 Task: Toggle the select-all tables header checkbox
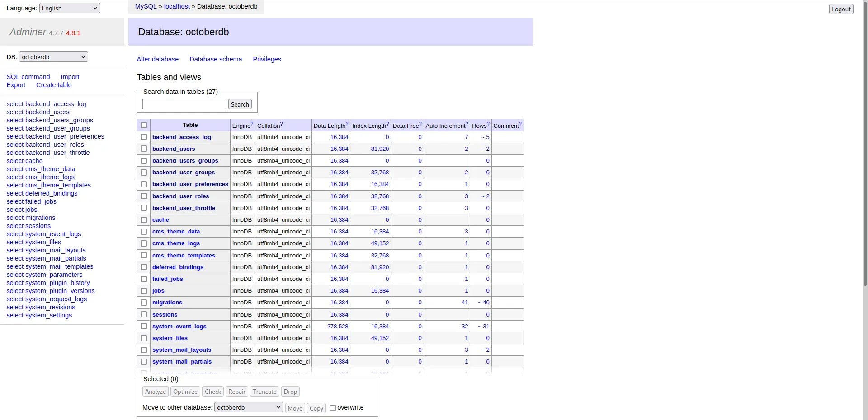click(144, 125)
